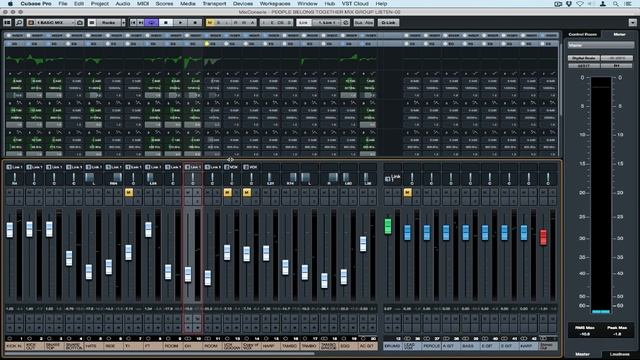Click the find channel magnifier icon

(x=19, y=22)
